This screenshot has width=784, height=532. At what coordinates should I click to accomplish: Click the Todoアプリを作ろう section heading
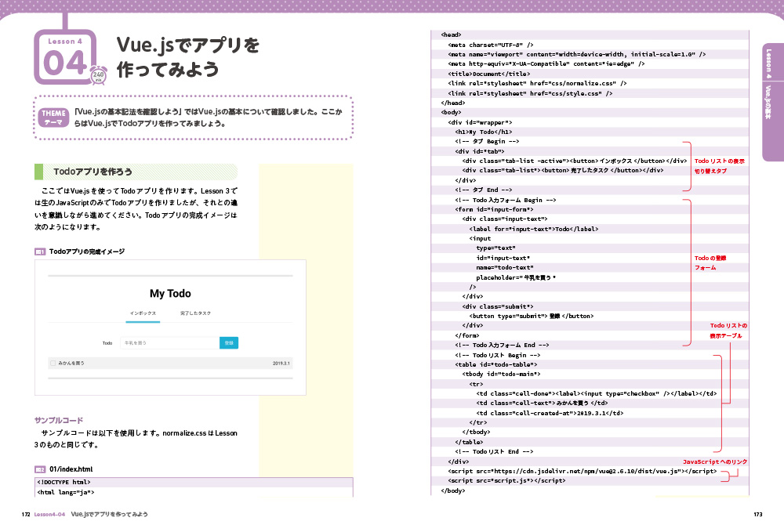click(136, 172)
